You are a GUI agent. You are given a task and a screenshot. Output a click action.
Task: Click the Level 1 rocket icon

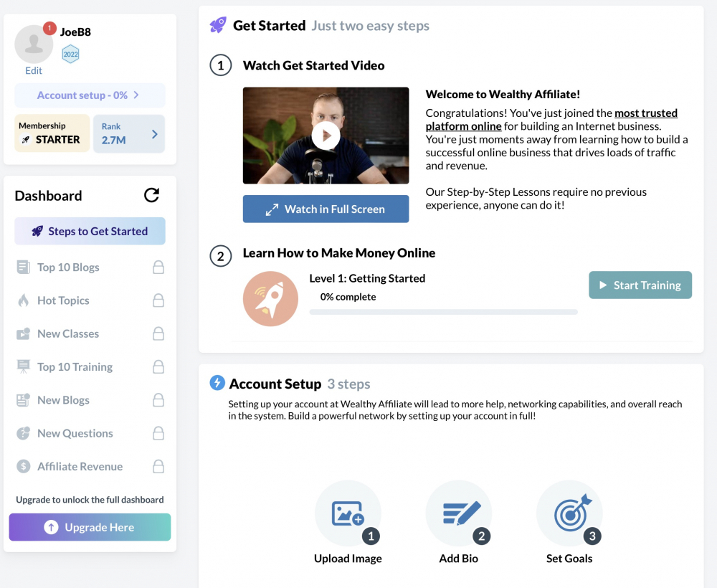(270, 298)
